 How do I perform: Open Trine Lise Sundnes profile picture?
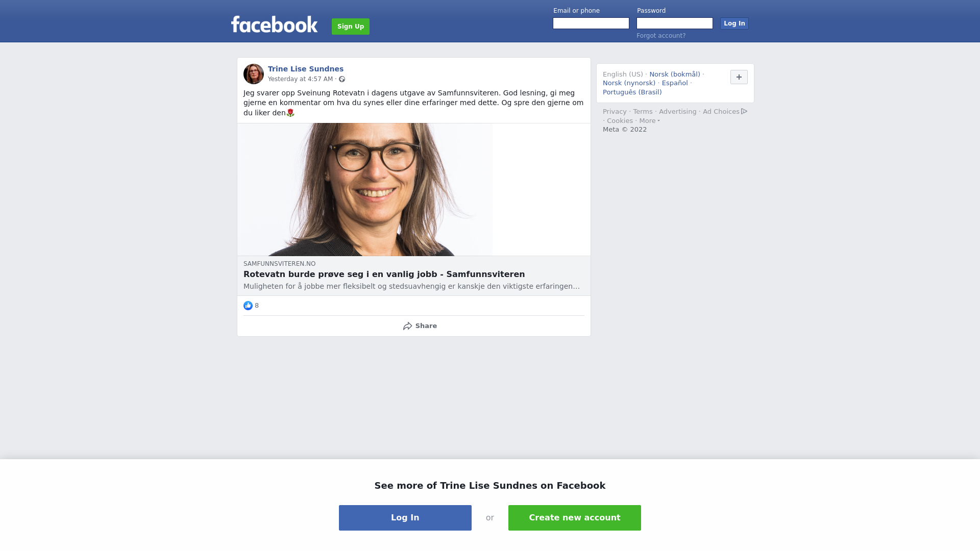point(254,74)
